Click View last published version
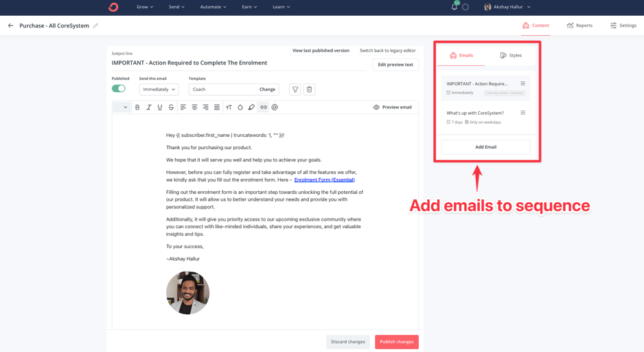 321,51
